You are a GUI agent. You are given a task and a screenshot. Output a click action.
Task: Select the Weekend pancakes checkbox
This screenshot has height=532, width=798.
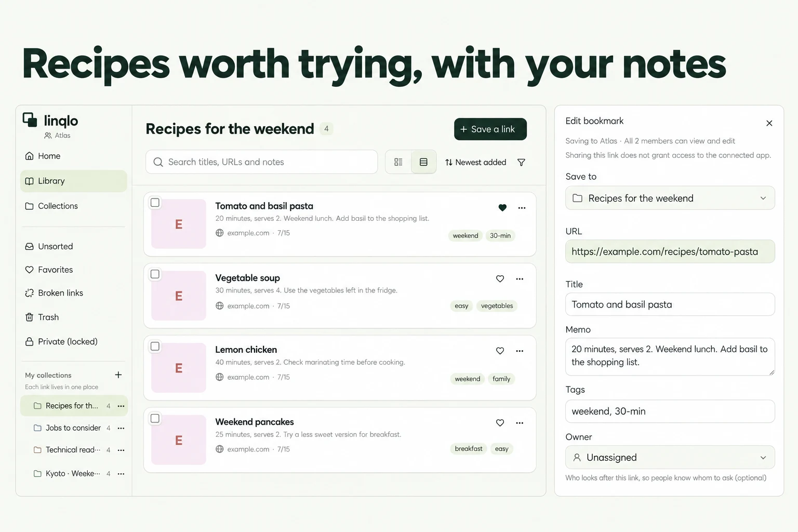click(x=155, y=418)
